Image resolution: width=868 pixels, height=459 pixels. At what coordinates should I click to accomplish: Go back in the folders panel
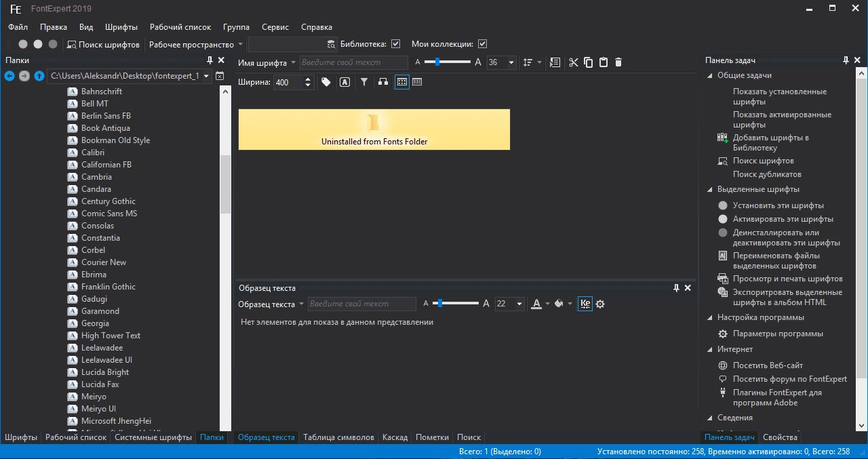coord(9,76)
